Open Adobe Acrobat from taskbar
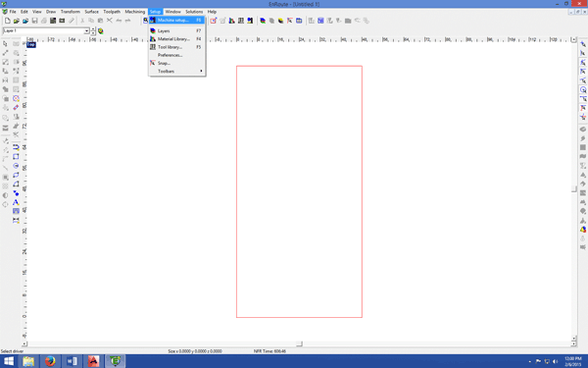588x368 pixels. [x=94, y=361]
